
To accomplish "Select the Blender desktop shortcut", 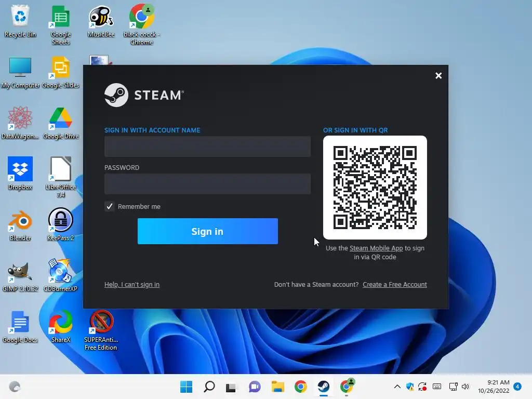I will [20, 224].
